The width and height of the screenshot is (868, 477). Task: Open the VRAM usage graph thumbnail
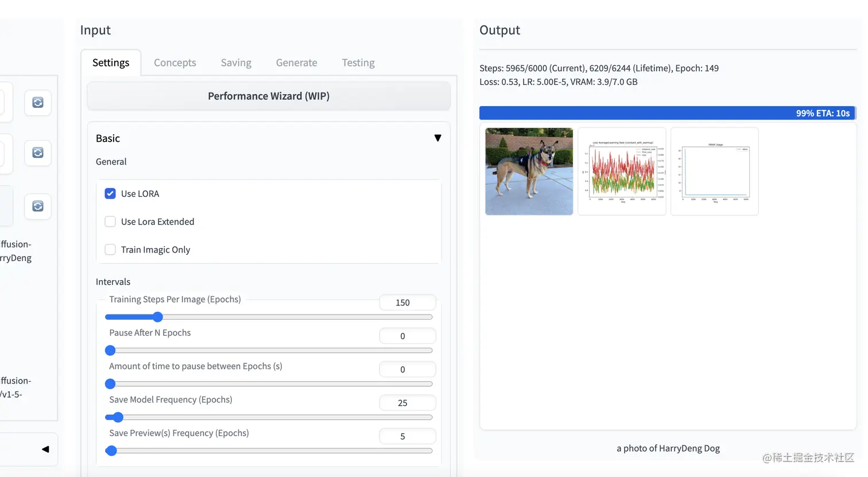click(715, 172)
